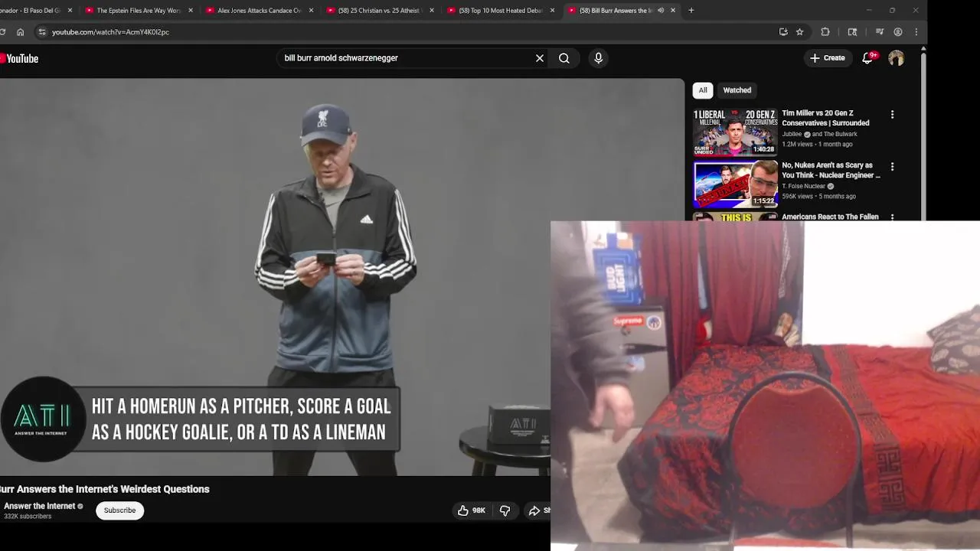Focus the YouTube search input field

[x=406, y=58]
